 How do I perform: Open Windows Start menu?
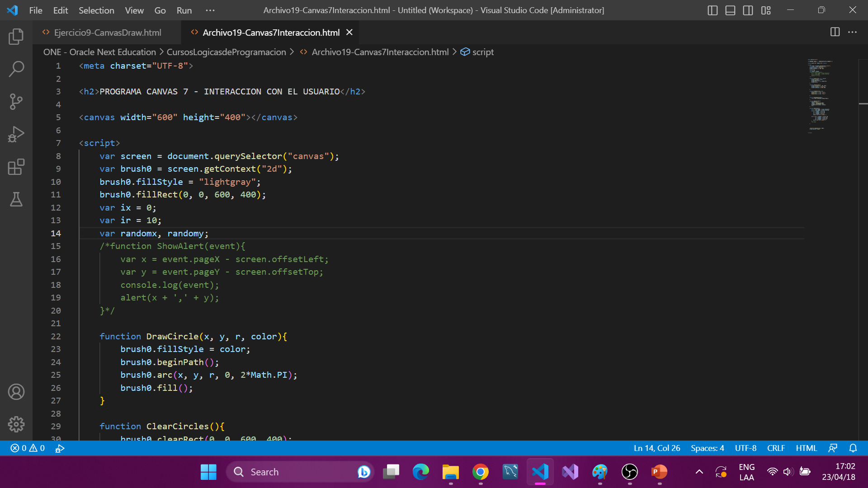208,472
